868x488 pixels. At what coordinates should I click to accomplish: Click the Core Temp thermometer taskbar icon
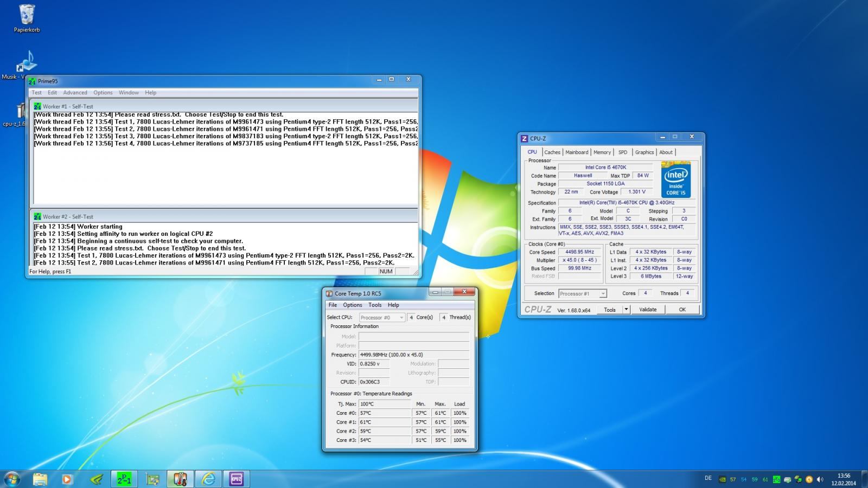tap(180, 479)
